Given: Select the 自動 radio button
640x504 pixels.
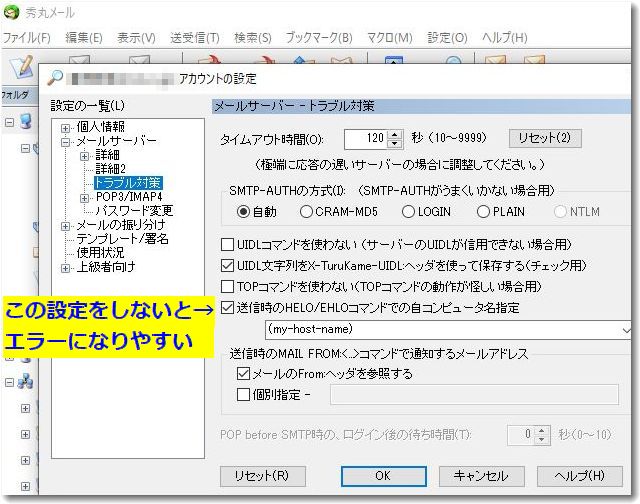Looking at the screenshot, I should [x=244, y=211].
